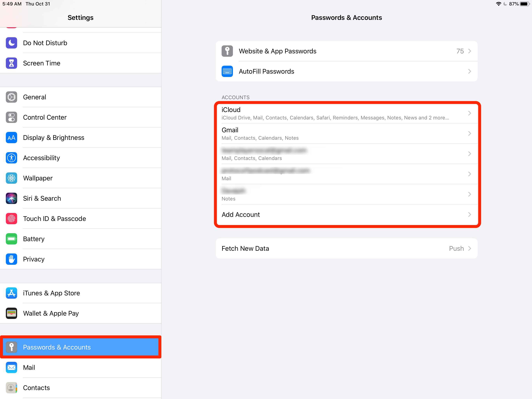
Task: Tap the Siri & Search orb icon
Action: (x=11, y=198)
